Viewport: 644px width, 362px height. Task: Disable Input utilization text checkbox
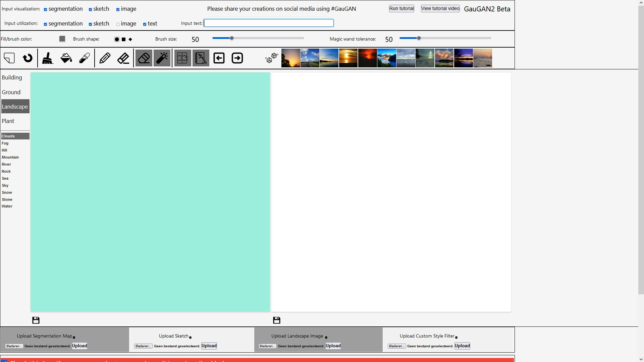(x=145, y=24)
